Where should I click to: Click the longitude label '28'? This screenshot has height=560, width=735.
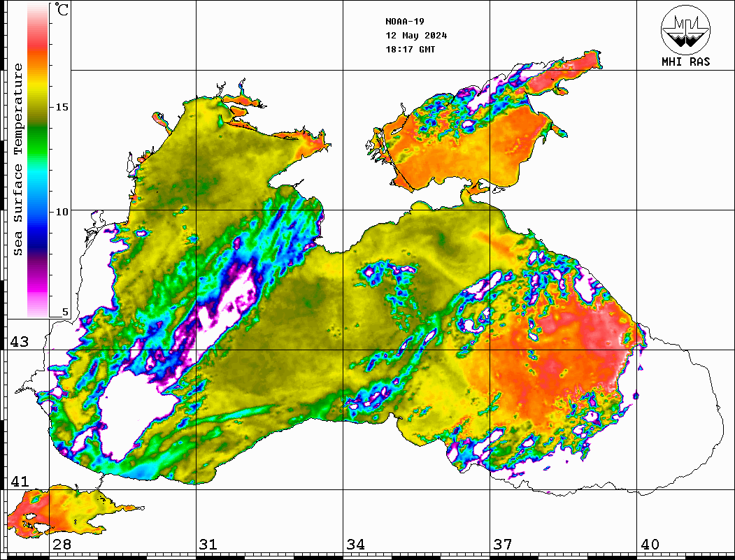coord(62,545)
